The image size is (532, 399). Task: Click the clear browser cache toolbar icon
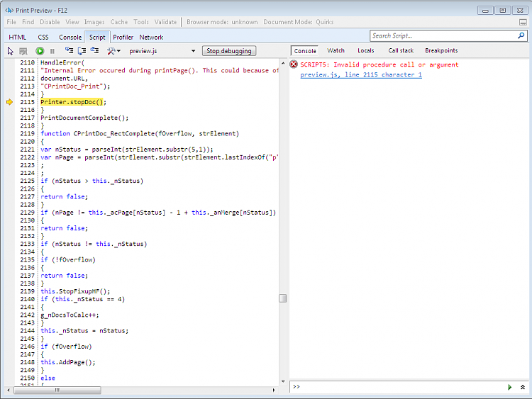(x=23, y=51)
